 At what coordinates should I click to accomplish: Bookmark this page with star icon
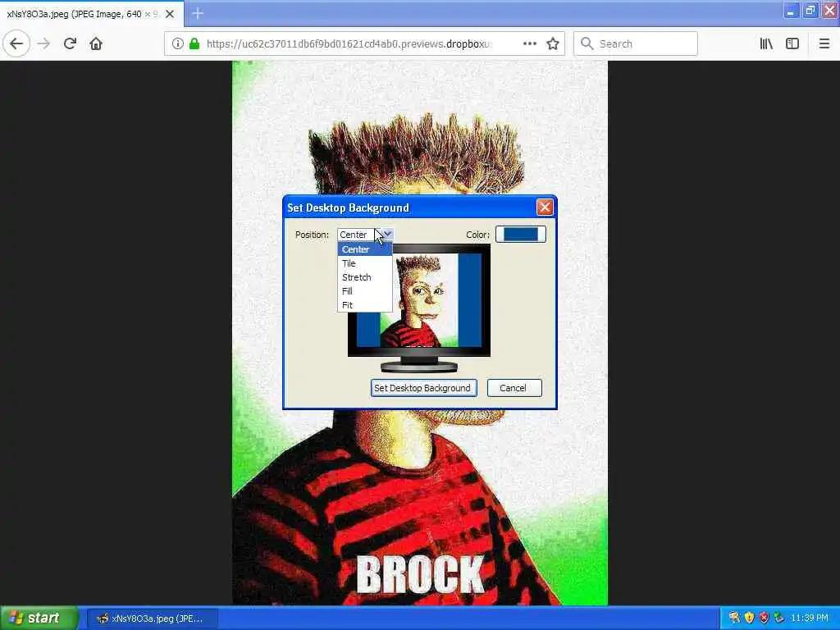(553, 43)
